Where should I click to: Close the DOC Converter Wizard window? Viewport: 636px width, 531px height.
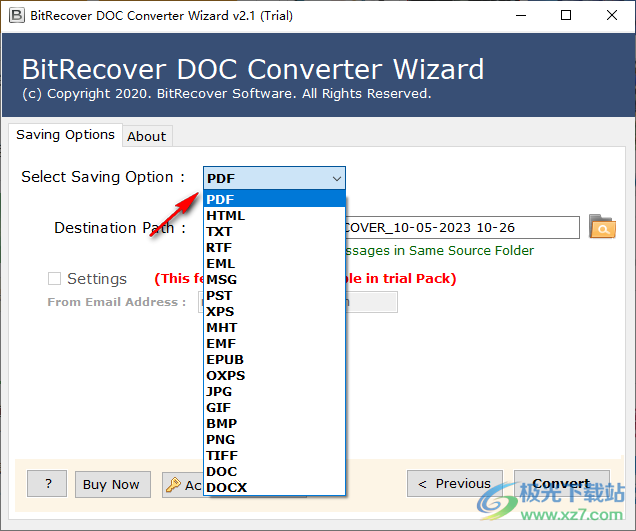(612, 15)
